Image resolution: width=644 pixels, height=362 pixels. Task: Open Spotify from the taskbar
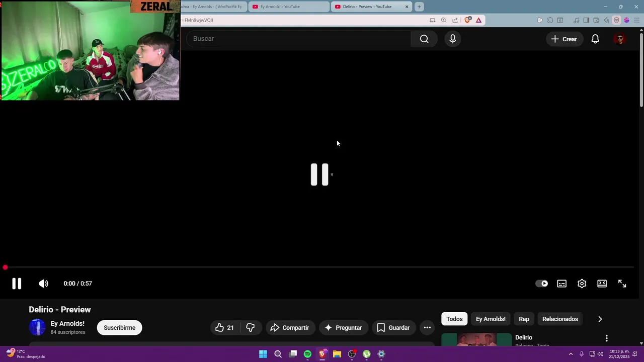pos(307,354)
